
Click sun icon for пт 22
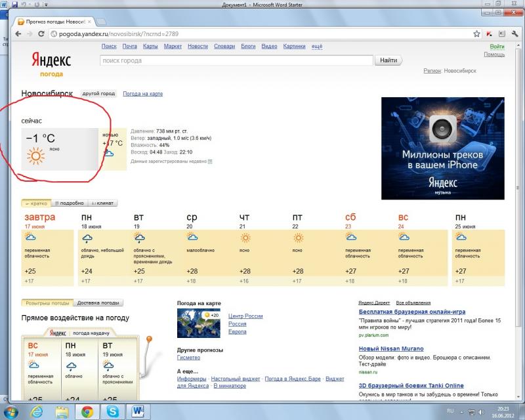click(299, 238)
